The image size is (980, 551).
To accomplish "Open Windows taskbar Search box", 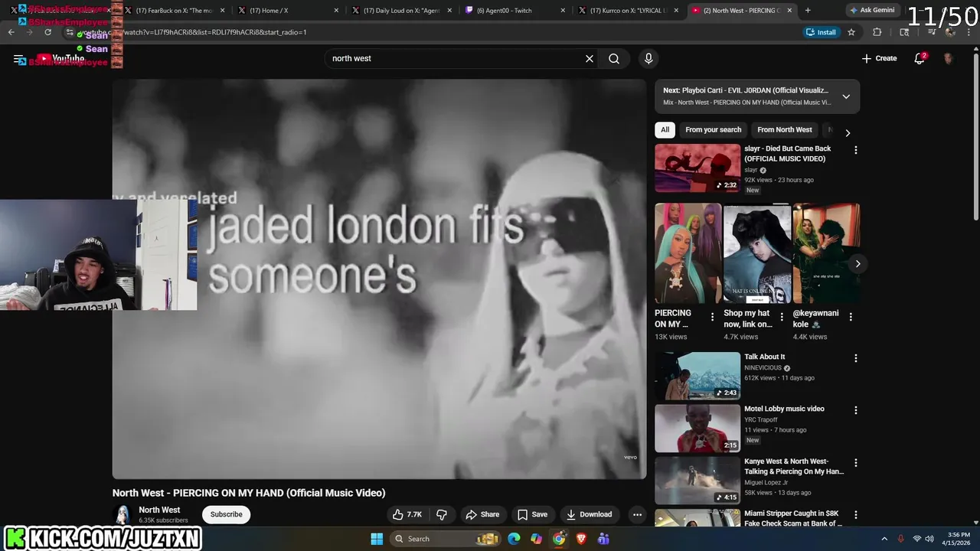I will point(446,539).
